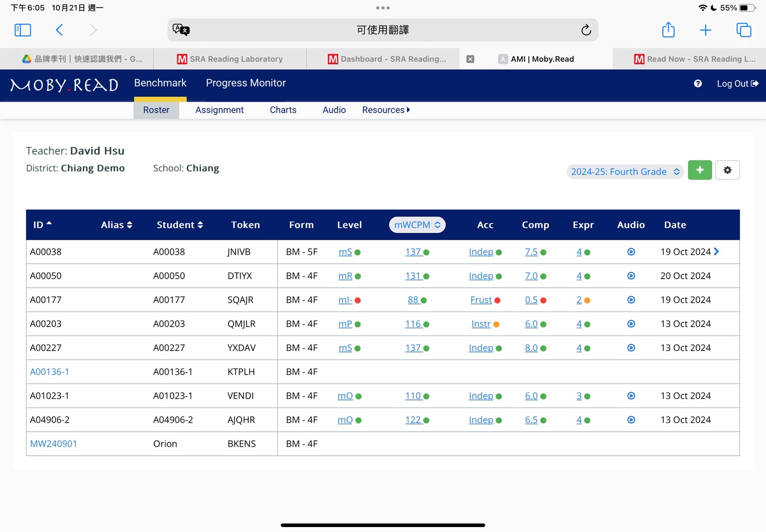This screenshot has height=532, width=766.
Task: Tap the Safari translate icon in address bar
Action: tap(181, 30)
